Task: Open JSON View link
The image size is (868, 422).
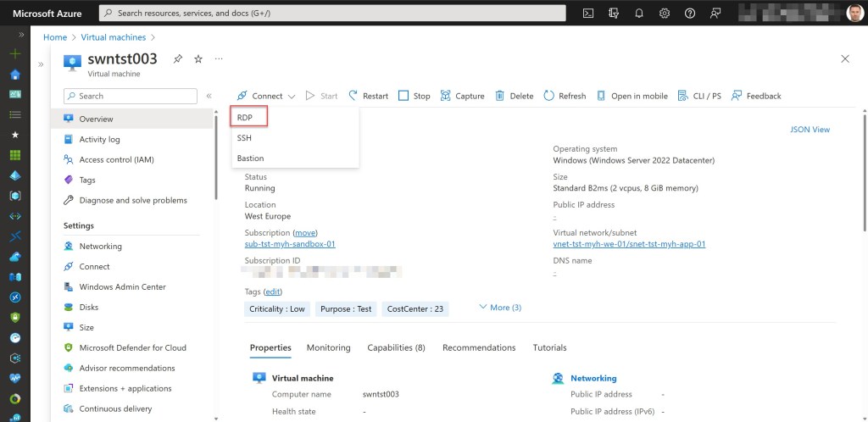Action: [810, 130]
